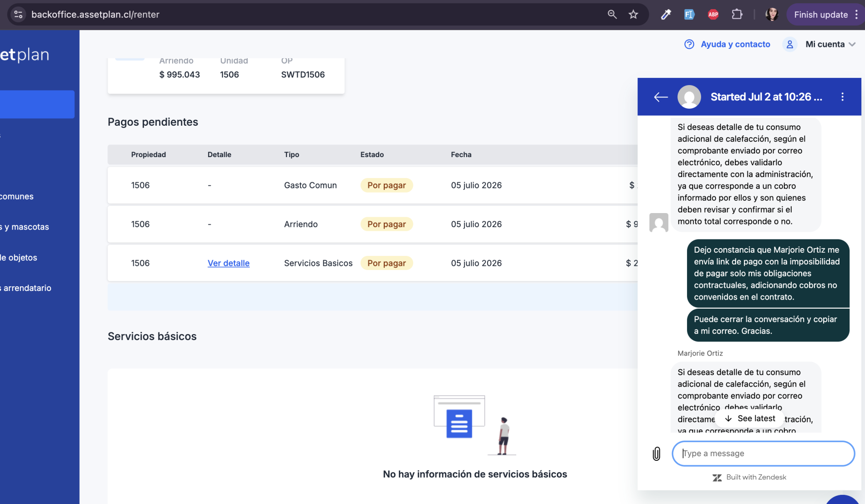Click the Servicios Basicos type cell
The height and width of the screenshot is (504, 865).
(318, 263)
